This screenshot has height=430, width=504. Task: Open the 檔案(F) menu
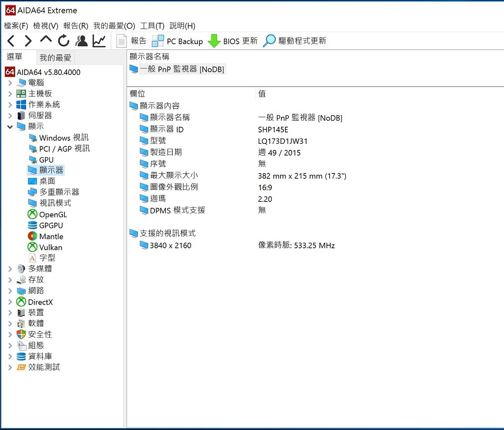16,26
